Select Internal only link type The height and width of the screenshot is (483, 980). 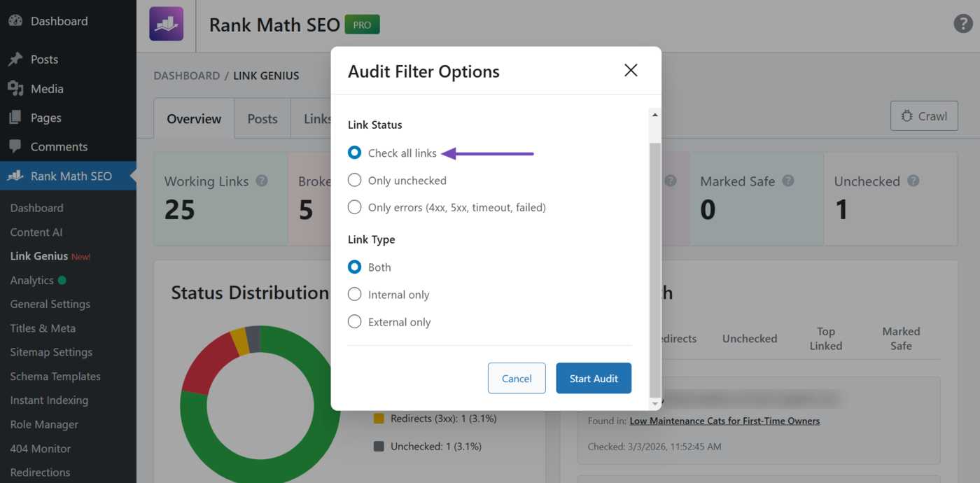[x=354, y=294]
